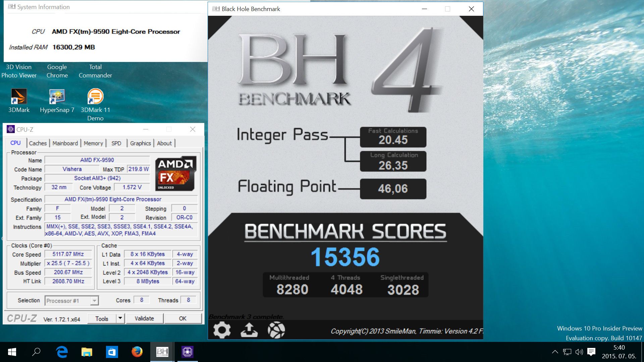Click the System Information title icon
The height and width of the screenshot is (362, 644).
click(12, 7)
